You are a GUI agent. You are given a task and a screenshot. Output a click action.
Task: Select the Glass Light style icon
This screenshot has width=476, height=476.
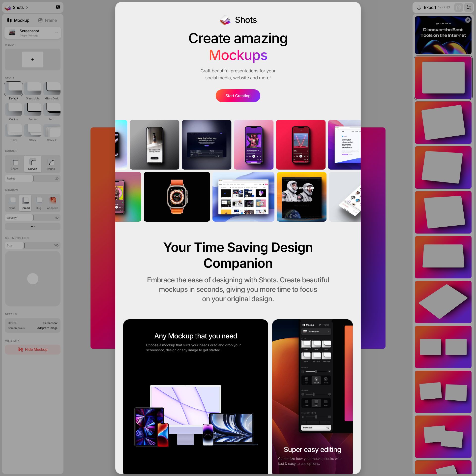(x=33, y=89)
